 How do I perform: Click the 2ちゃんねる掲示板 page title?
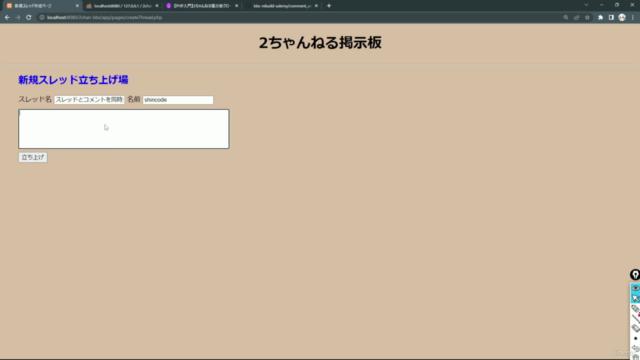coord(320,42)
